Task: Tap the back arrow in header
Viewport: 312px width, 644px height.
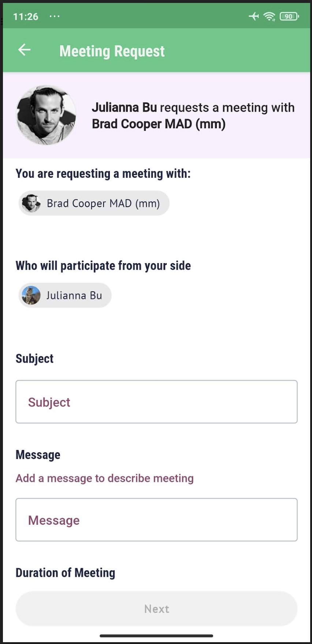Action: coord(24,50)
